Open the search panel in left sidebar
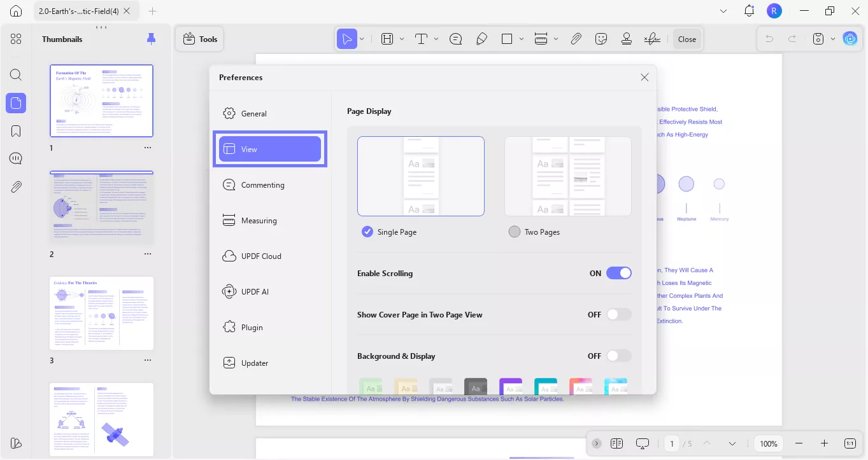 coord(16,74)
